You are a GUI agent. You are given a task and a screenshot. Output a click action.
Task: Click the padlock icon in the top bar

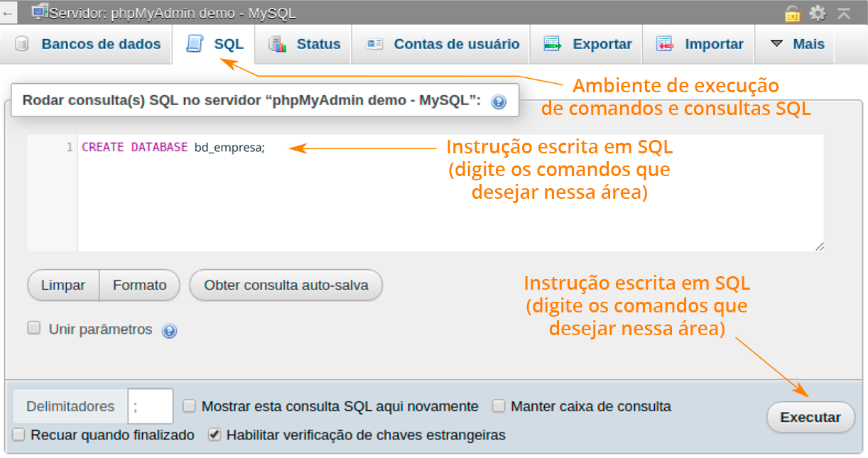tap(793, 13)
